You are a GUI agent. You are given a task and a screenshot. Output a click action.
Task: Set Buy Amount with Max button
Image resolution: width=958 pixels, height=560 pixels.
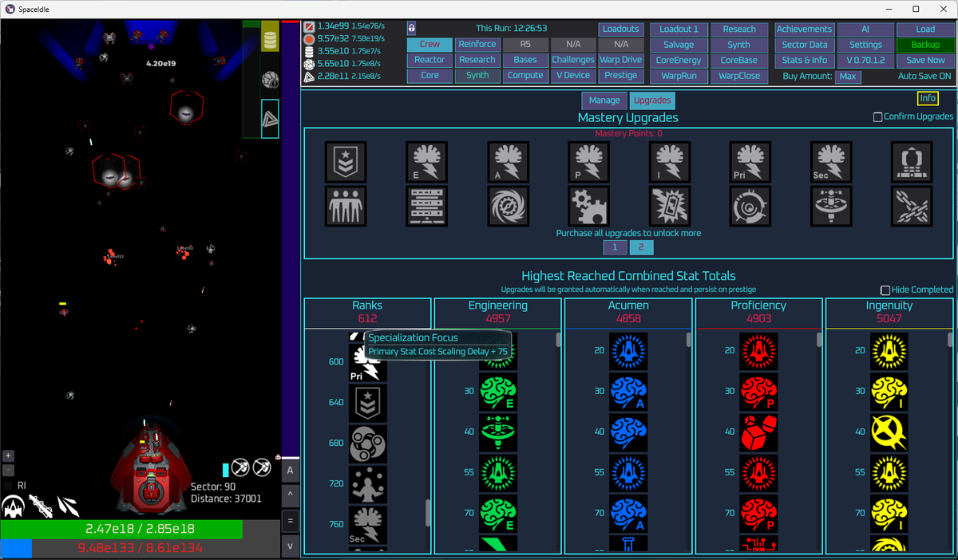848,77
